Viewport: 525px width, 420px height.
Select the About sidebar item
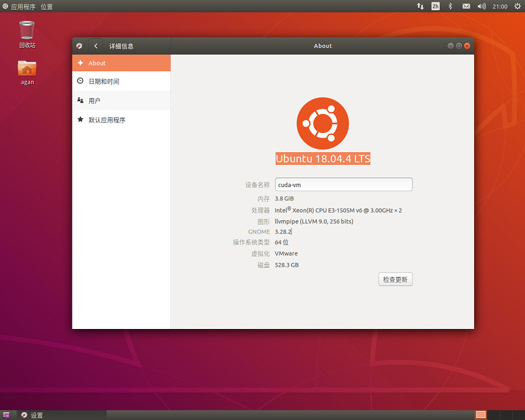121,63
